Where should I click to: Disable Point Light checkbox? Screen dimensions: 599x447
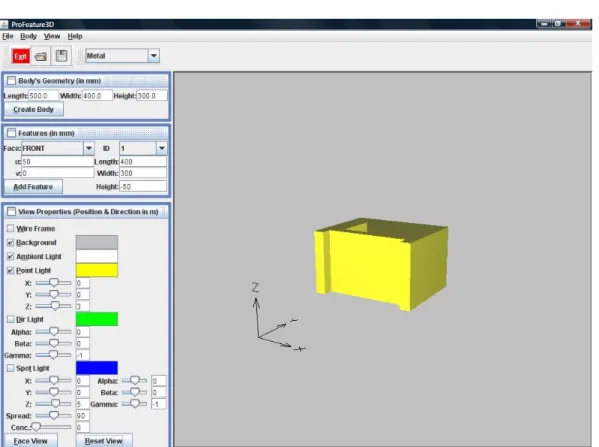[11, 270]
